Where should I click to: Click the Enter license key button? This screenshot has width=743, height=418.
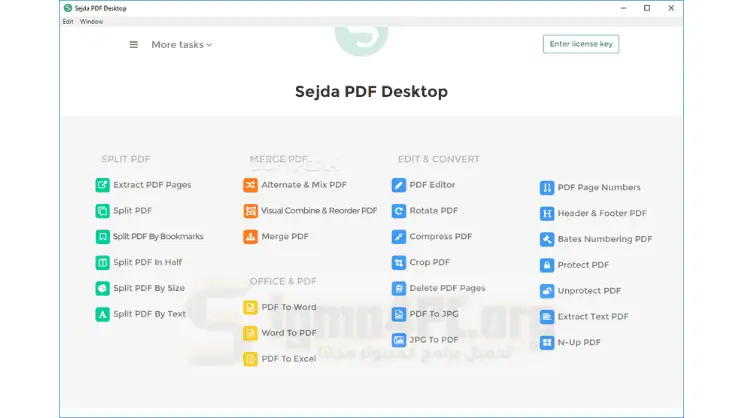coord(581,44)
